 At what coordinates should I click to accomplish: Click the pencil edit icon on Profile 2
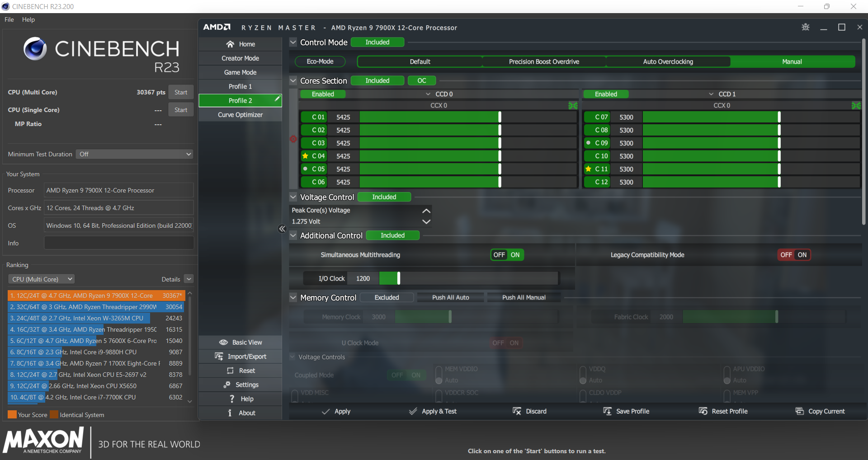pyautogui.click(x=277, y=98)
